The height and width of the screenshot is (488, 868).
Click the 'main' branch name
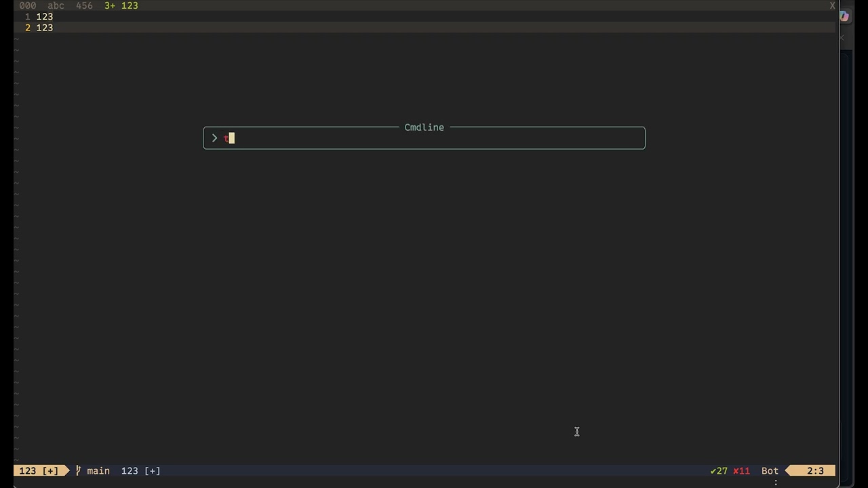click(98, 470)
